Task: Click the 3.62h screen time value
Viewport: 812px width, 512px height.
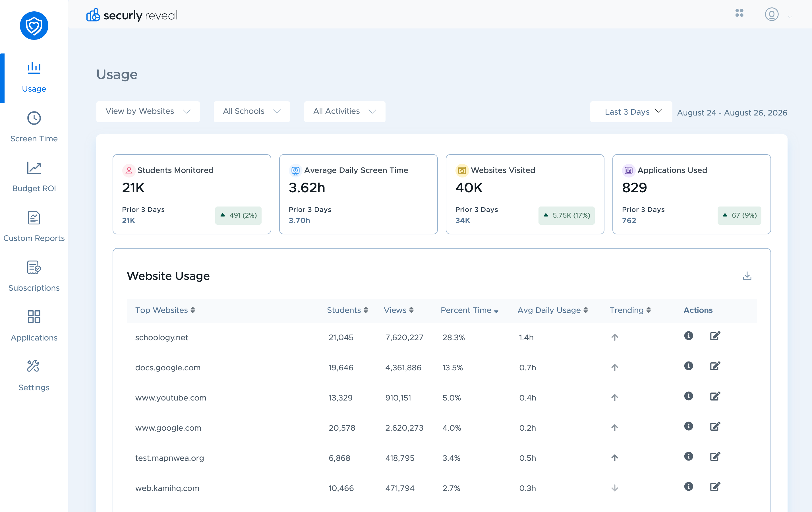Action: pos(307,187)
